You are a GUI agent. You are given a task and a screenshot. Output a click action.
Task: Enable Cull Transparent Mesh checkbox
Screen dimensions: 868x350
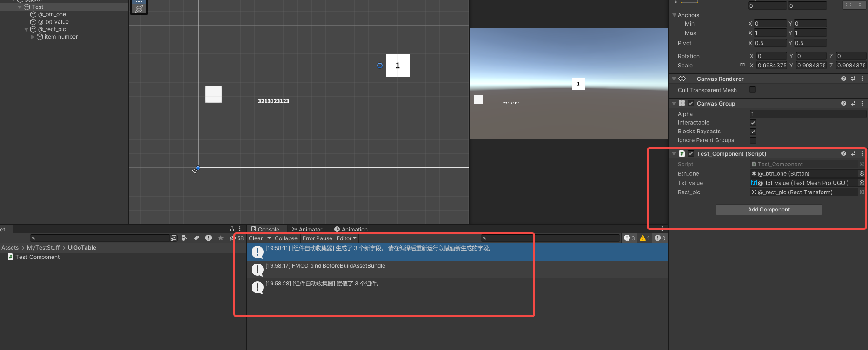tap(753, 90)
